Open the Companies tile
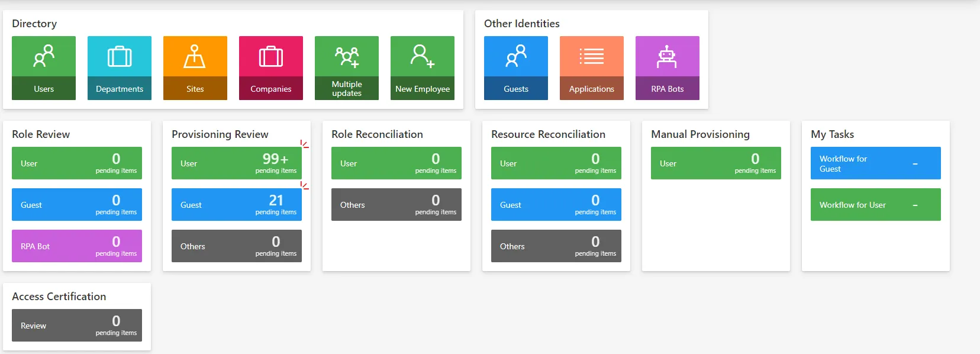Screen dimensions: 980x354 tap(271, 68)
